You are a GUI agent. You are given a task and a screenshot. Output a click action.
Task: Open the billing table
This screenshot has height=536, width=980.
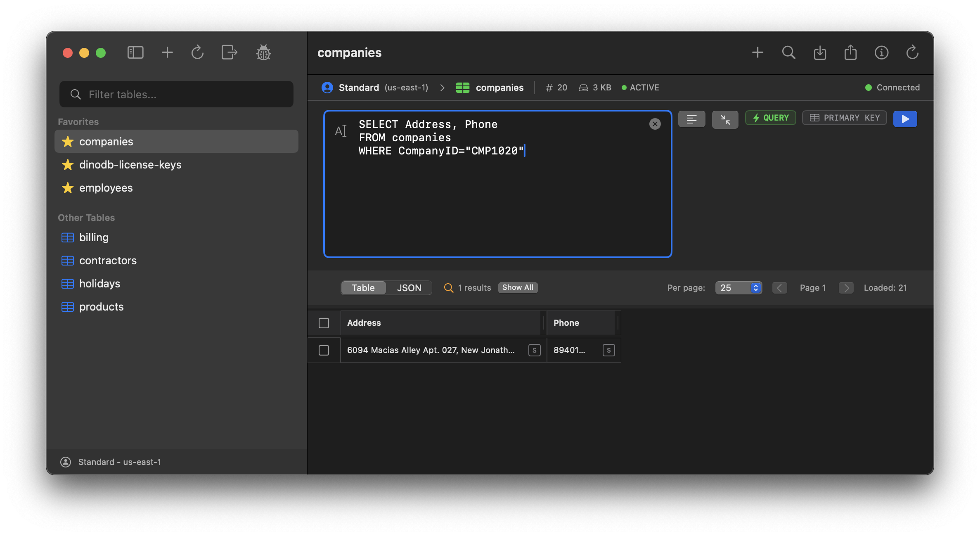click(176, 237)
